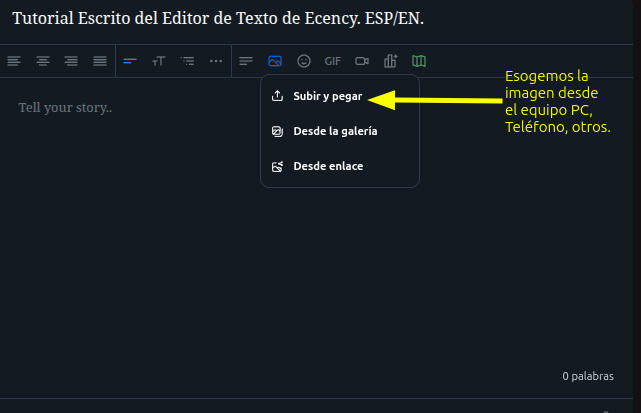This screenshot has width=641, height=413.
Task: Add a poll with the chart icon
Action: pyautogui.click(x=390, y=61)
